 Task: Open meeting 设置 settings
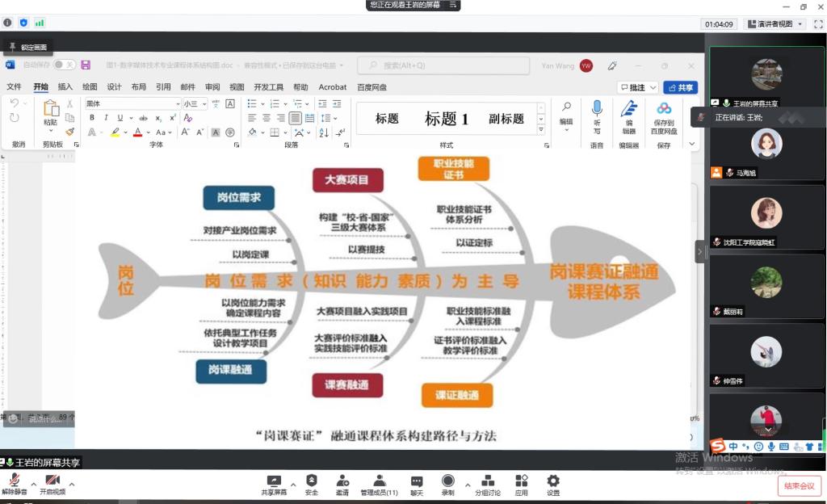tap(553, 485)
